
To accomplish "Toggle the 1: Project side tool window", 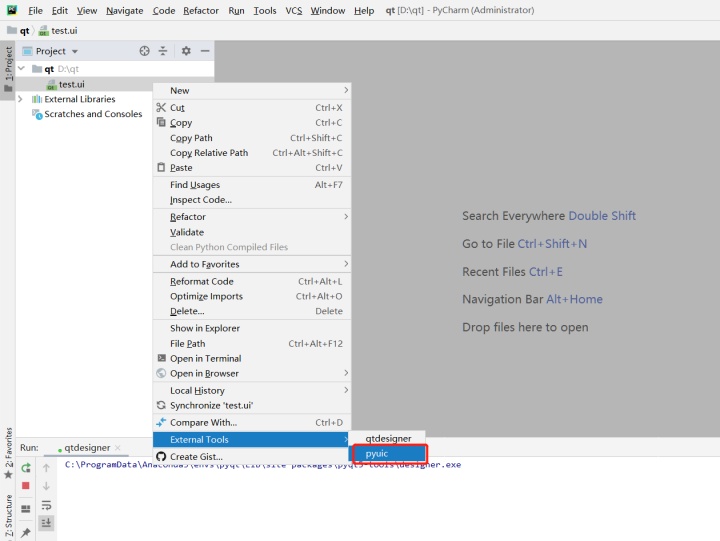I will [8, 69].
